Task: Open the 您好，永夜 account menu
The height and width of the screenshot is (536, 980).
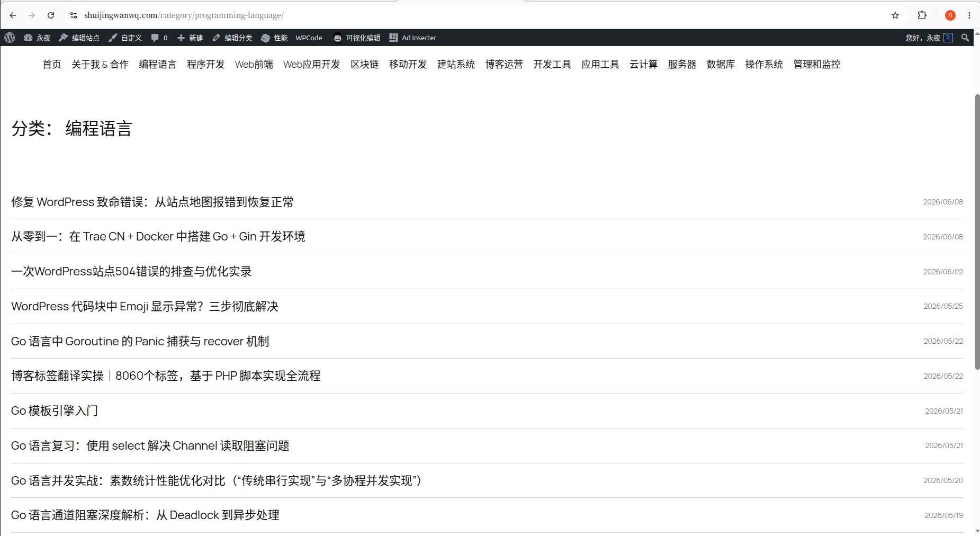Action: [929, 38]
